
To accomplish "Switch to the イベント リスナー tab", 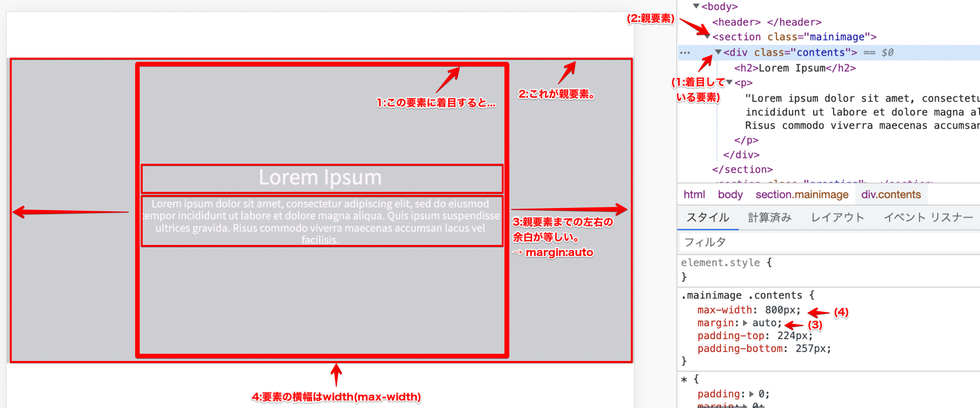I will pyautogui.click(x=928, y=217).
